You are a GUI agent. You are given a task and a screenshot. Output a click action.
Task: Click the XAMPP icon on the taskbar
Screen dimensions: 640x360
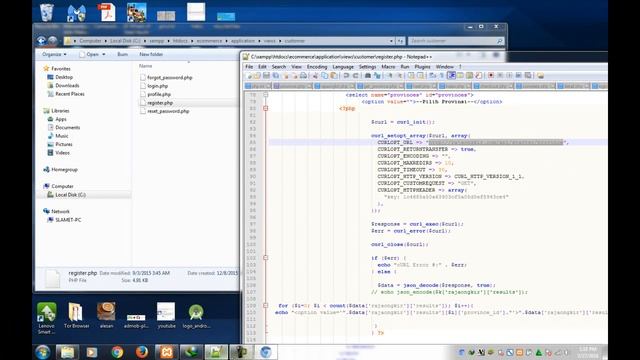tap(167, 352)
